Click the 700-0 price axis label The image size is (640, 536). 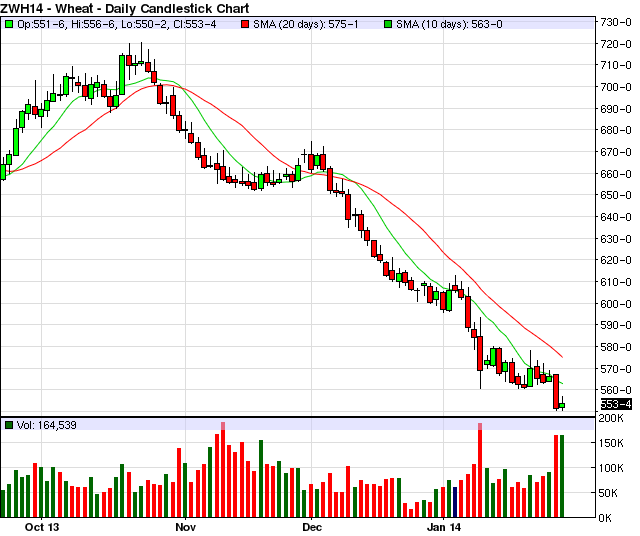point(616,87)
